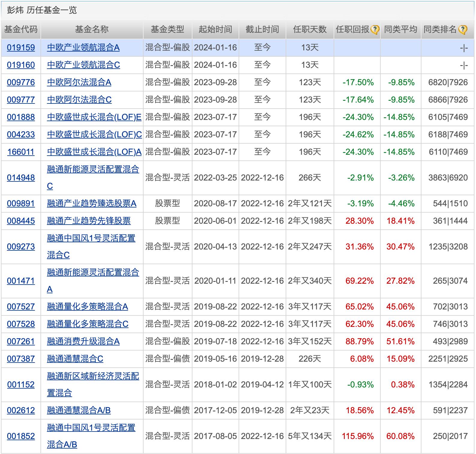Open fund code 014948 link
The height and width of the screenshot is (454, 476).
21,178
